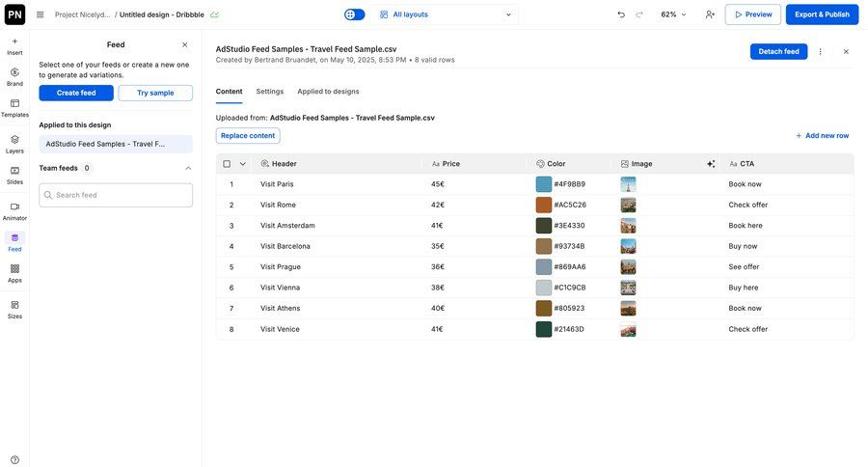The image size is (868, 467).
Task: Click the Visit Paris color swatch #4F9BB9
Action: click(x=544, y=184)
